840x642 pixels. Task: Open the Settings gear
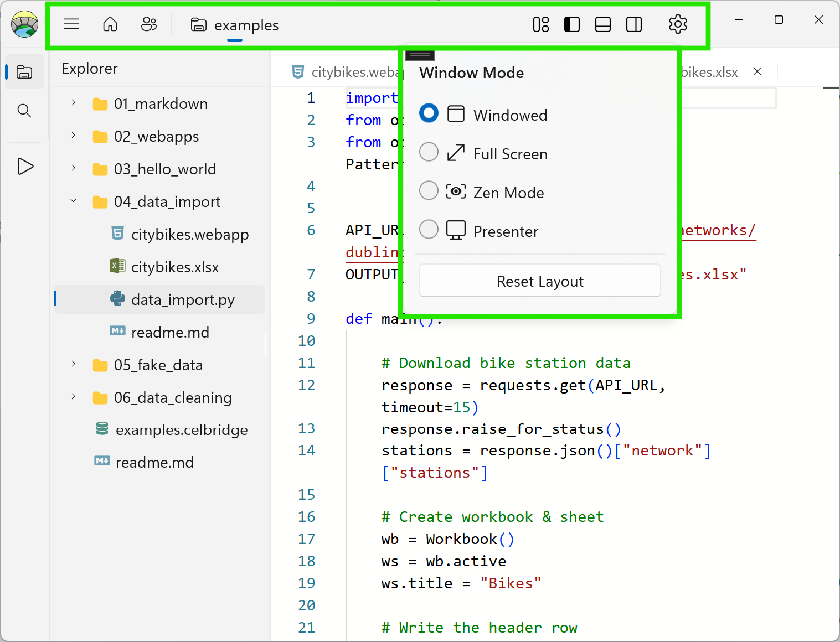(x=678, y=24)
